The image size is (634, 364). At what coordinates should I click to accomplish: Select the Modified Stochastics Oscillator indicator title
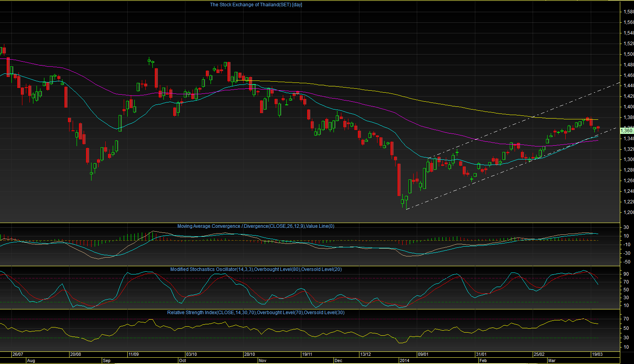click(x=256, y=269)
